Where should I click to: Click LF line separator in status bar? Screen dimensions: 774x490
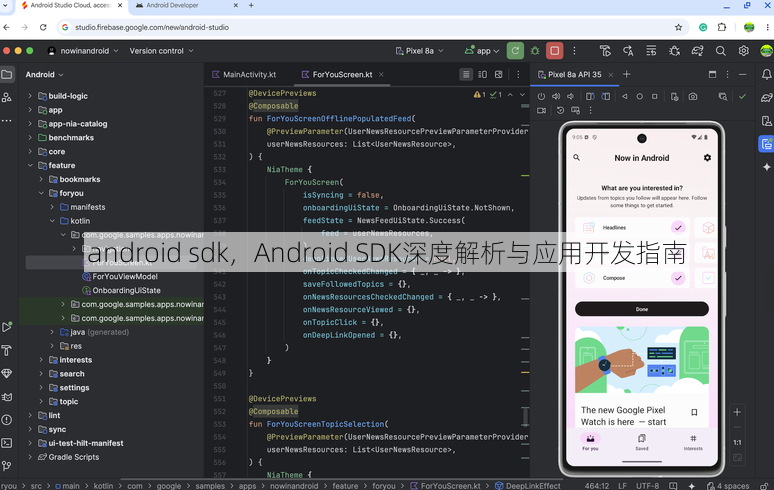pos(622,486)
